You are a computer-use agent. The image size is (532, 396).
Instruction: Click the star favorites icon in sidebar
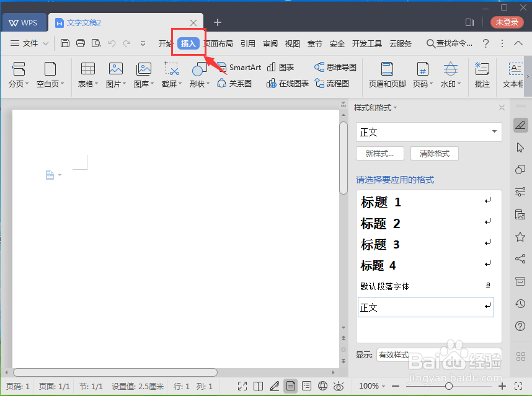click(x=520, y=237)
